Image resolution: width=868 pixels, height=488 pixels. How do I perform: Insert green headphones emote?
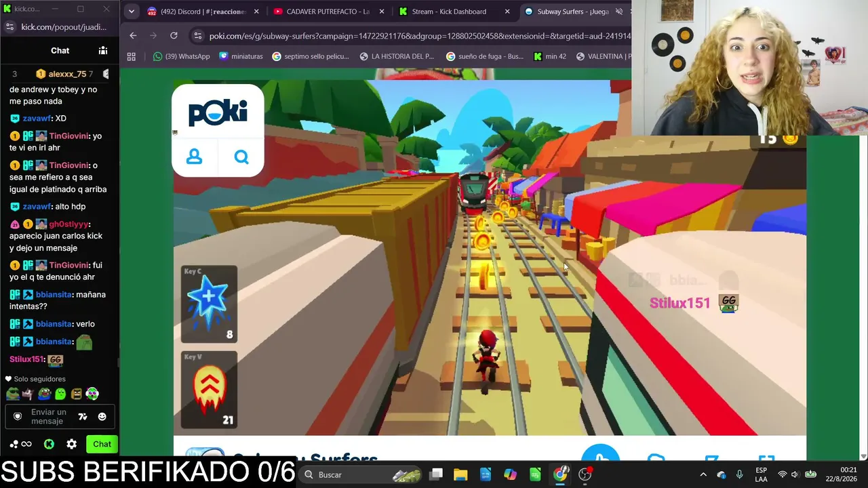92,394
